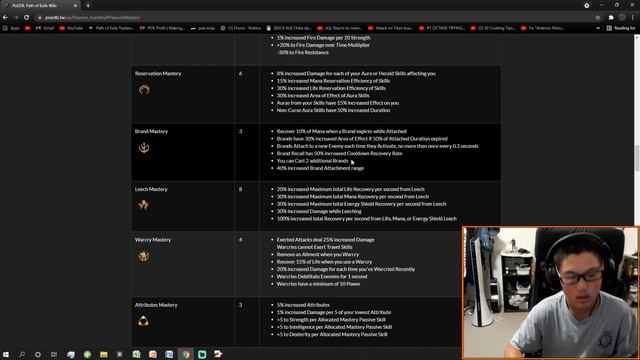Click the Reservation Mastery title
This screenshot has width=640, height=360.
[x=158, y=73]
